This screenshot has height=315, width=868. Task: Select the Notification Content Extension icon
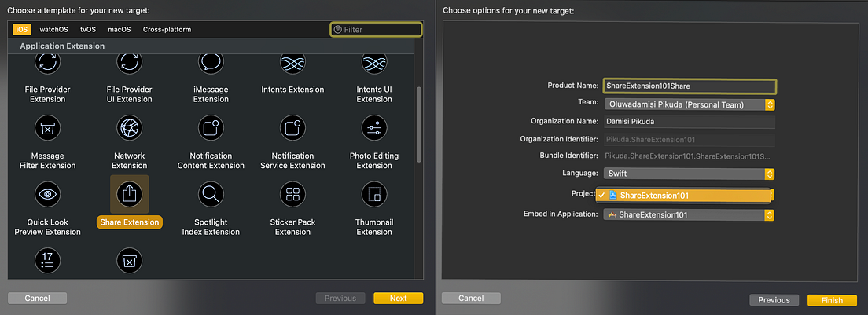(x=211, y=128)
